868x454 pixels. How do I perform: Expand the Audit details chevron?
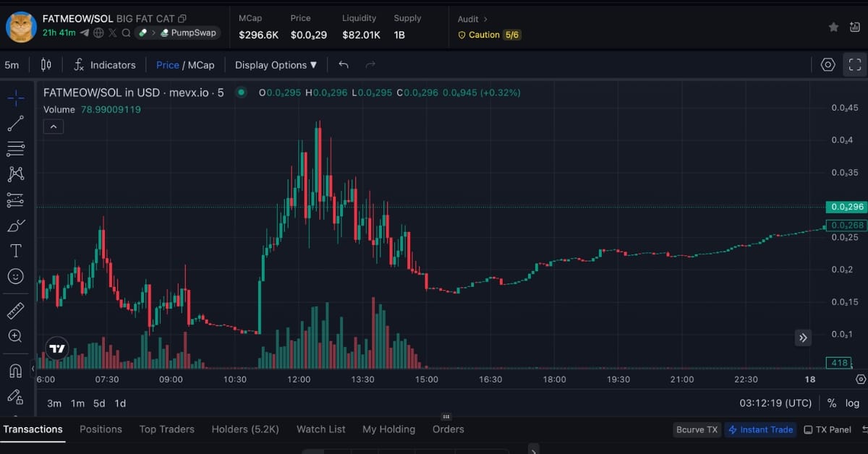click(485, 19)
